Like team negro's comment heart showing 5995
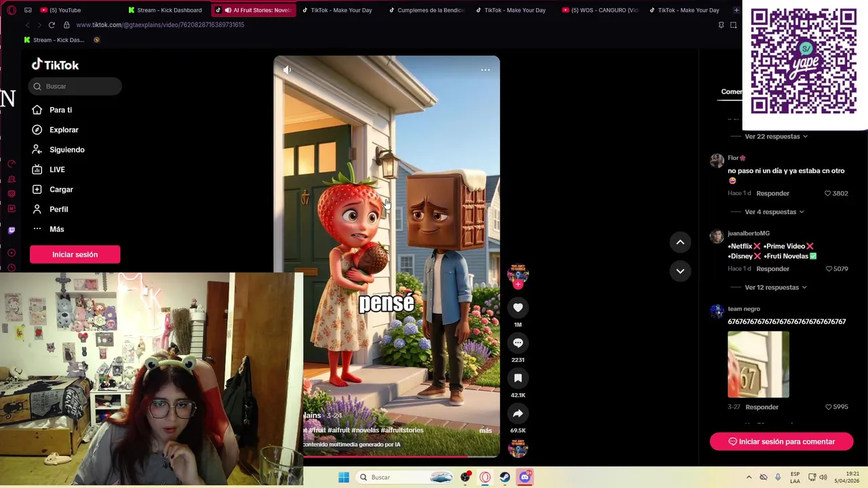Screen dimensions: 868x488 coord(829,407)
